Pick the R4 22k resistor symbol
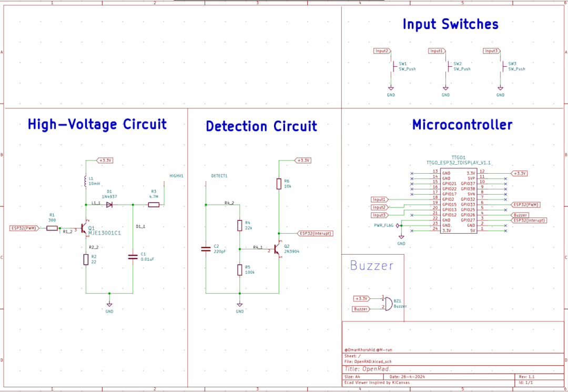Viewport: 568px width, 392px height. click(240, 225)
